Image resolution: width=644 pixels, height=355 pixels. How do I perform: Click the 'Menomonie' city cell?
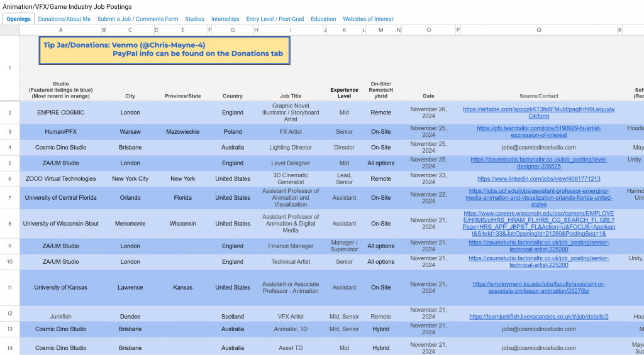pyautogui.click(x=130, y=224)
